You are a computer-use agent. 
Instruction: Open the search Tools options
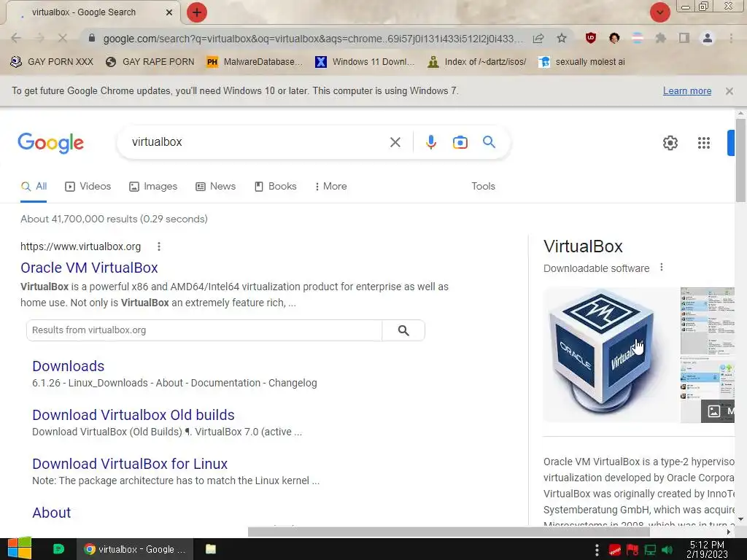tap(483, 186)
